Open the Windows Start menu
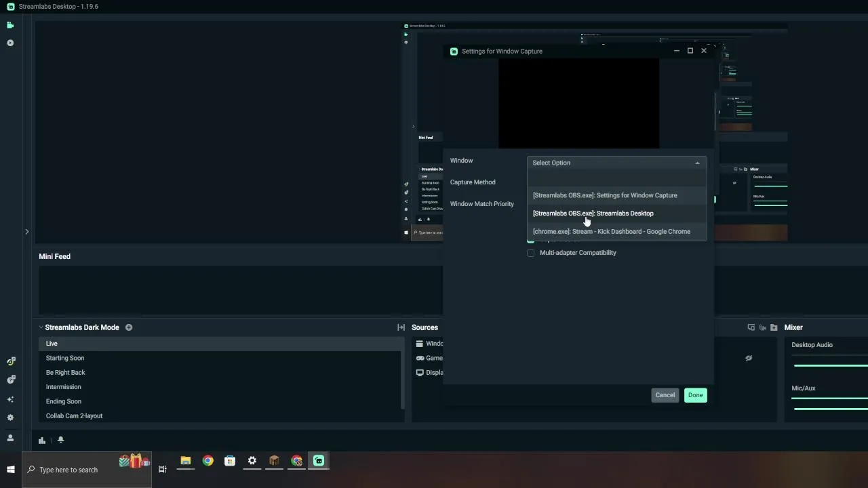868x488 pixels. (11, 470)
